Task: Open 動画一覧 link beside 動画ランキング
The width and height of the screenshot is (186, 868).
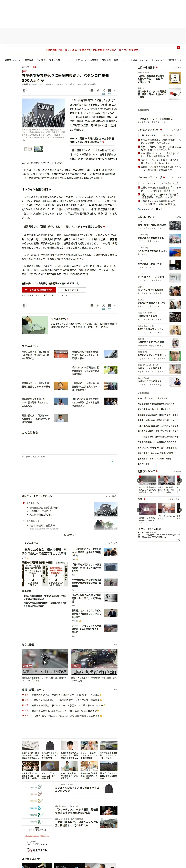Action: pos(177,471)
